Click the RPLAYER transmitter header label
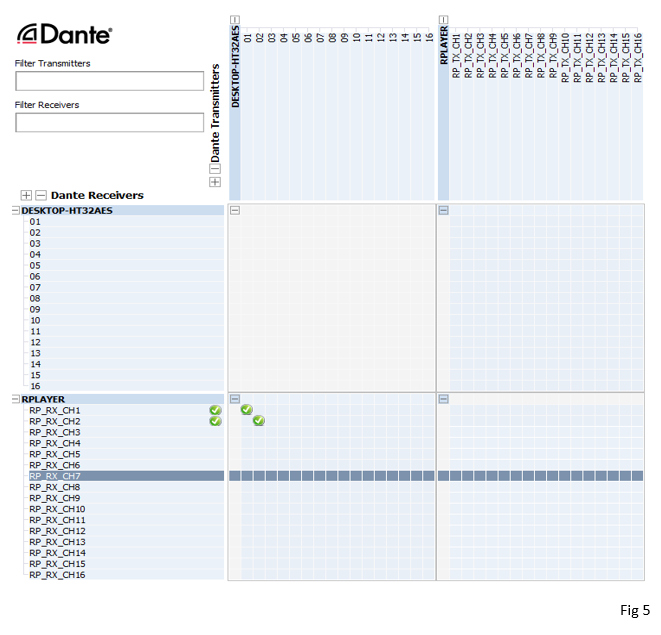Viewport: 661px width, 635px height. 443,60
